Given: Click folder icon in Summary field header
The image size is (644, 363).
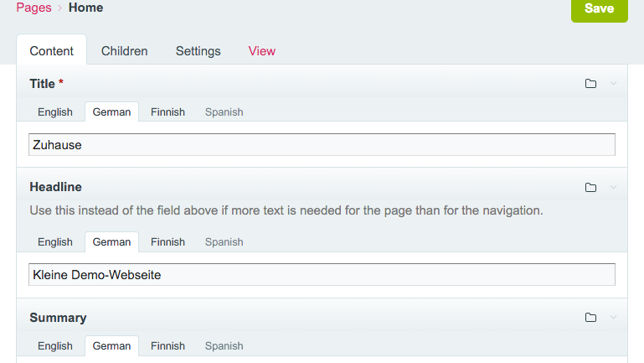Looking at the screenshot, I should pos(590,318).
